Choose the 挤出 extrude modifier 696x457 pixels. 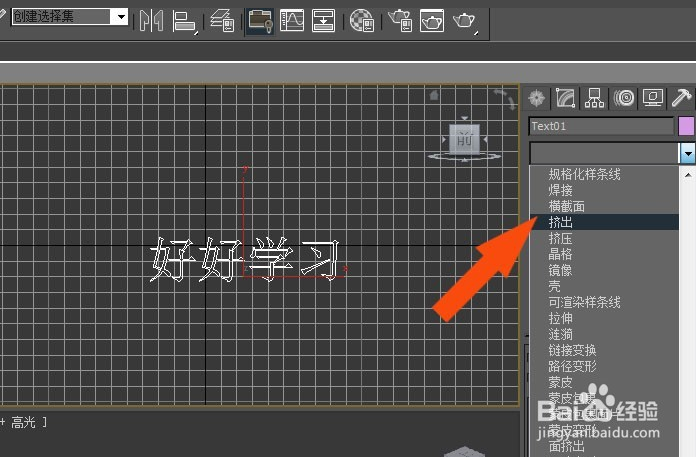605,222
